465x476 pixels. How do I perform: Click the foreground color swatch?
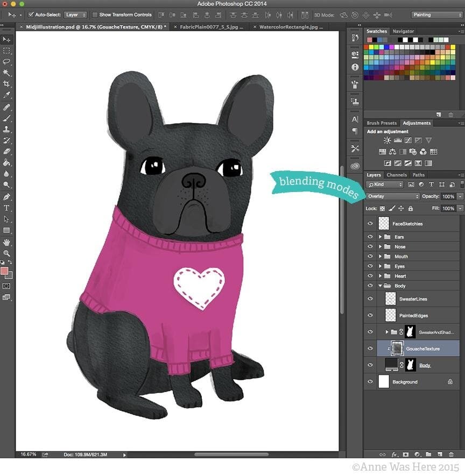pyautogui.click(x=4, y=271)
